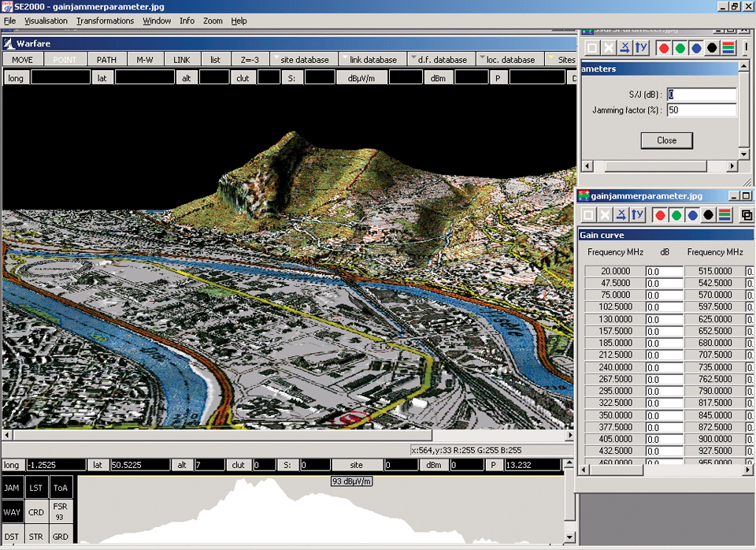756x550 pixels.
Task: Open the Transformations menu
Action: [x=105, y=20]
